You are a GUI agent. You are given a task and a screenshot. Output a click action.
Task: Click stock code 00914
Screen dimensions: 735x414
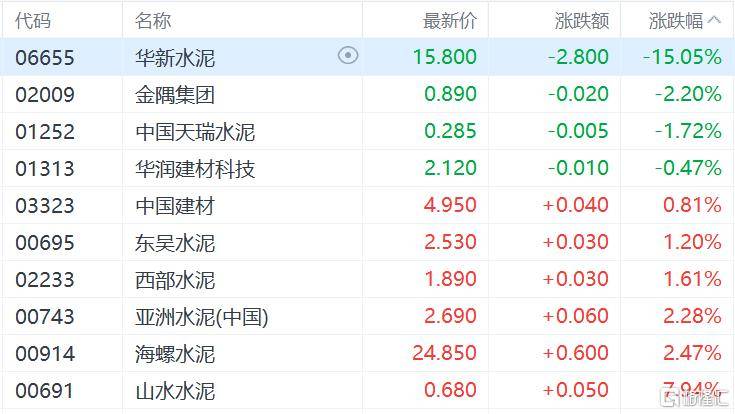click(x=45, y=354)
